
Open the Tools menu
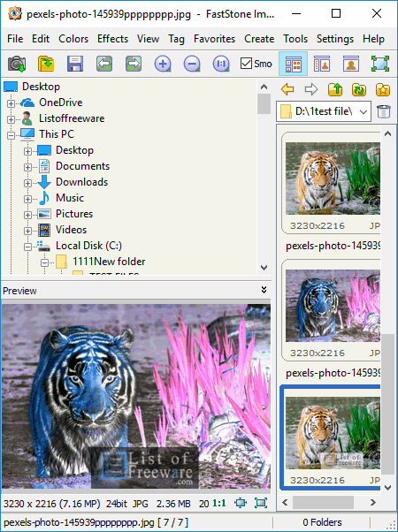click(x=295, y=39)
